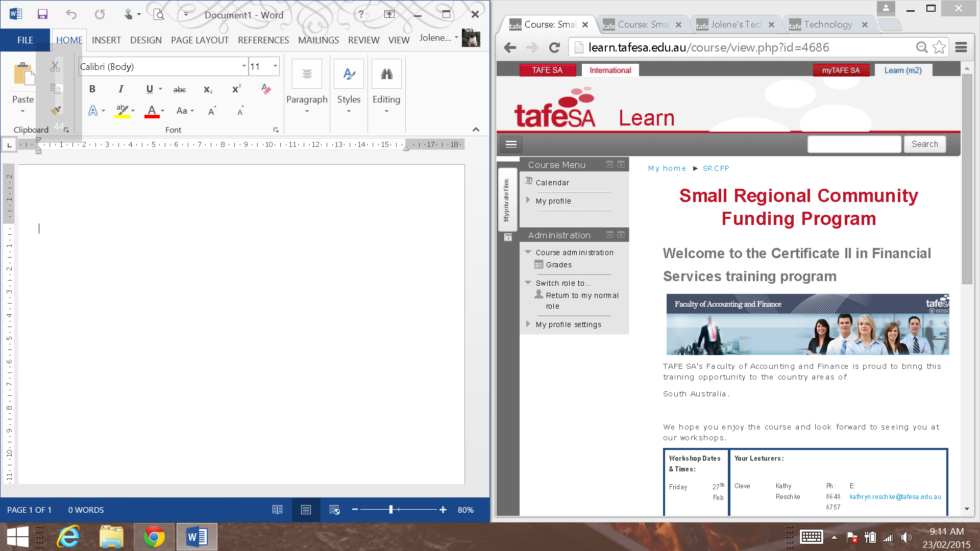Open Word Help question mark
980x551 pixels.
(361, 14)
